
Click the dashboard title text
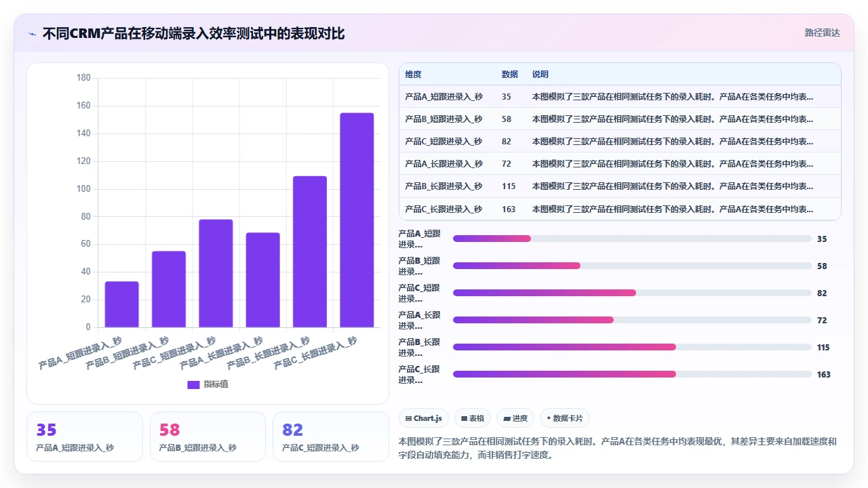(x=194, y=33)
